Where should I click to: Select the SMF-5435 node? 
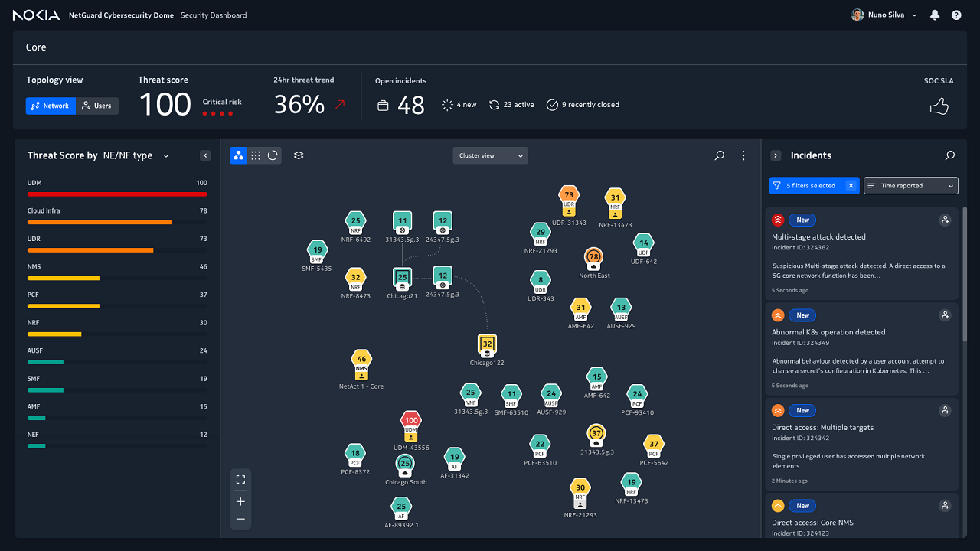(x=317, y=252)
